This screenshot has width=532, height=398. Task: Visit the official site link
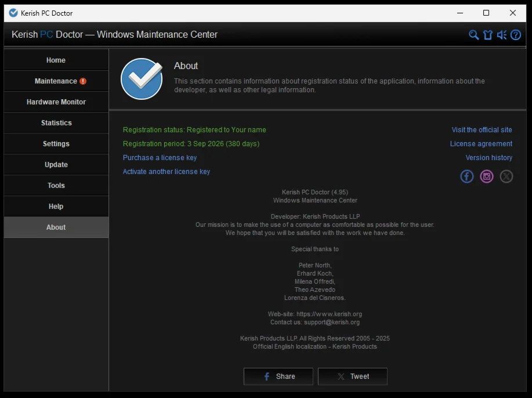[x=482, y=130]
